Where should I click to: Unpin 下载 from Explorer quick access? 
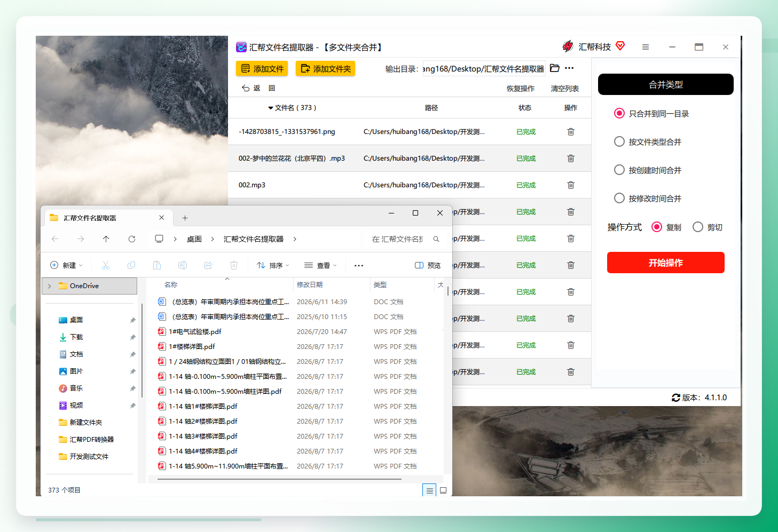[x=132, y=337]
